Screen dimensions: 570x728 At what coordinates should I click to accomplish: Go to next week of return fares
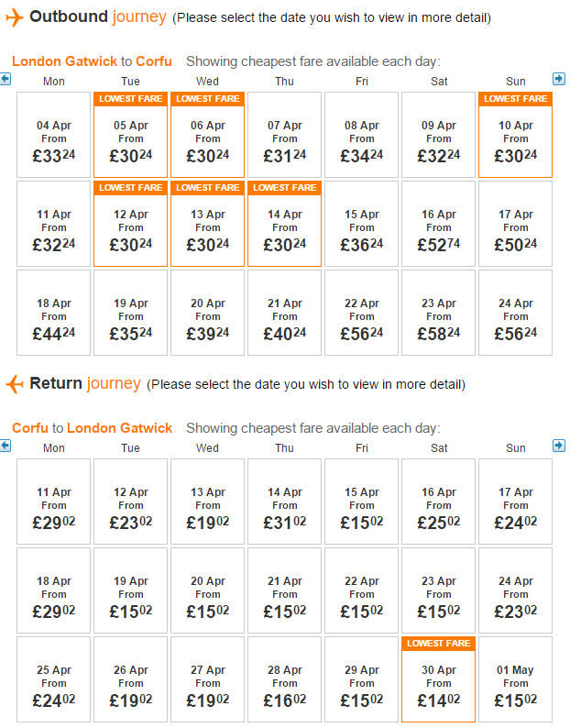click(x=559, y=446)
